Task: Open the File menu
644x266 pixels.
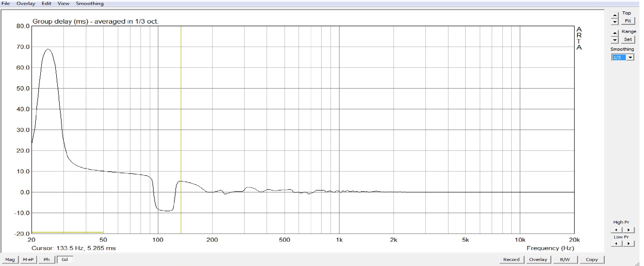Action: 5,4
